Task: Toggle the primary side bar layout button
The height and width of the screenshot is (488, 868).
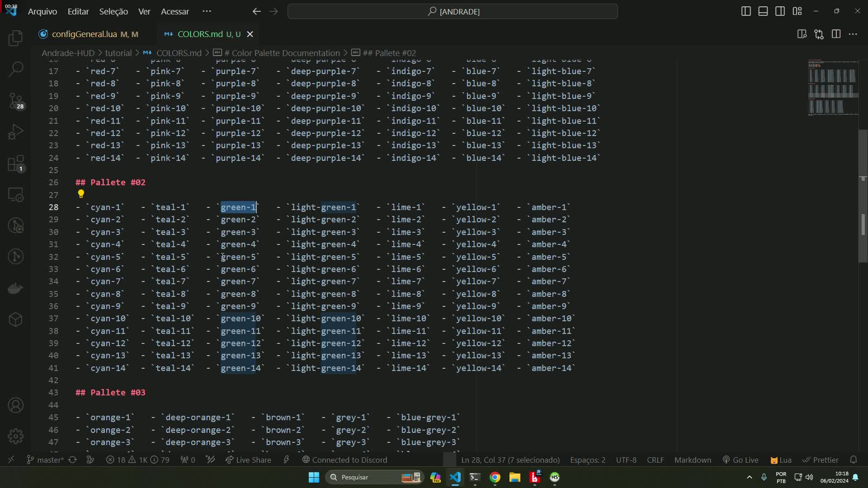Action: tap(746, 11)
